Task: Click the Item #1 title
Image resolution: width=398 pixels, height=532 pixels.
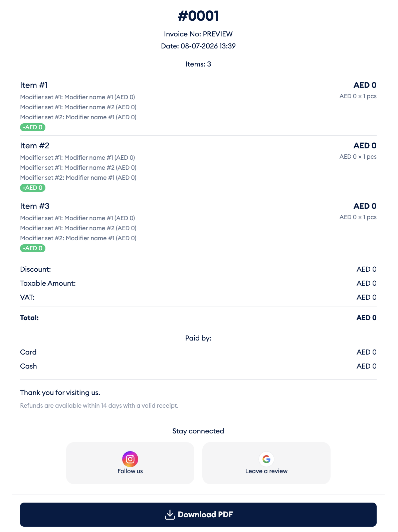Action: pyautogui.click(x=34, y=85)
